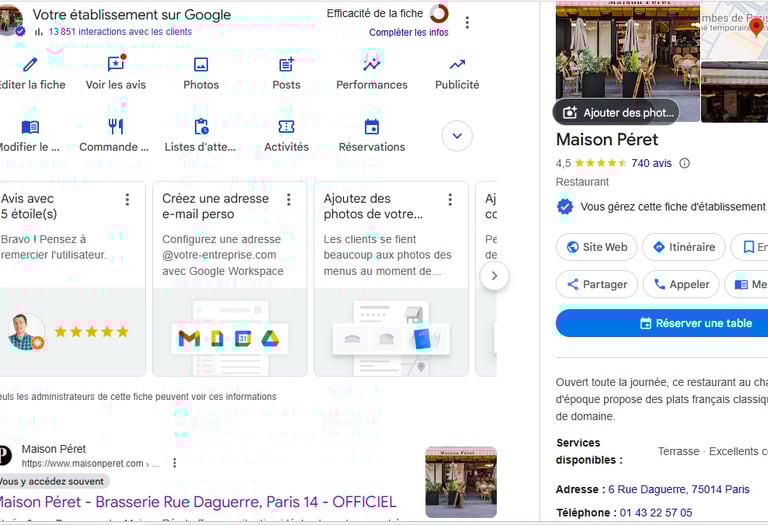This screenshot has height=525, width=768.
Task: Click the verified badge icon near Vous gérez
Action: (x=565, y=207)
